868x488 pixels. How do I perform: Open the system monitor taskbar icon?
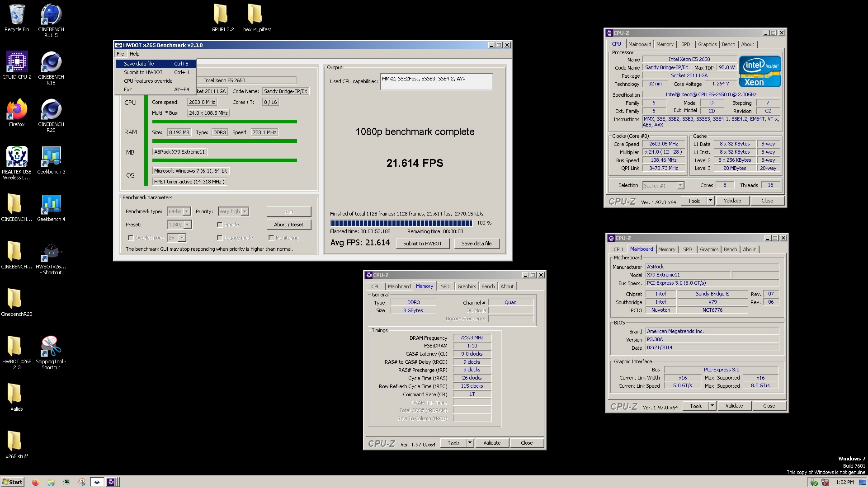coord(66,482)
